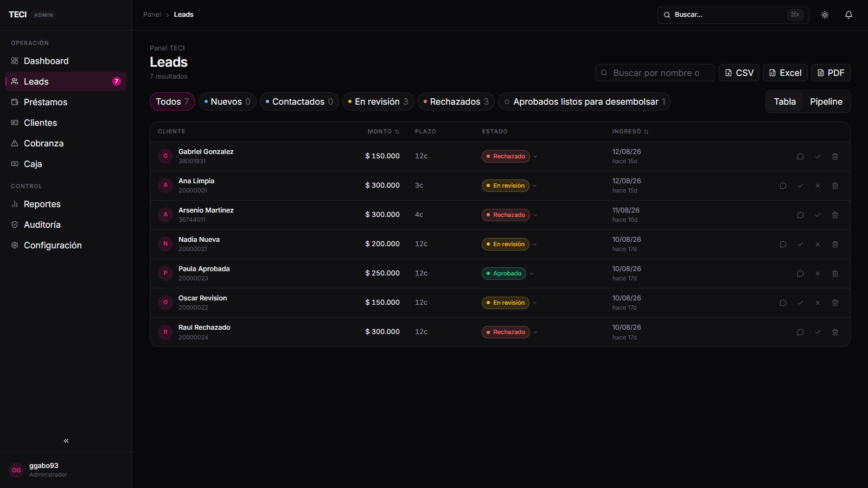The width and height of the screenshot is (868, 488).
Task: Go to Panel breadcrumb link
Action: [152, 15]
